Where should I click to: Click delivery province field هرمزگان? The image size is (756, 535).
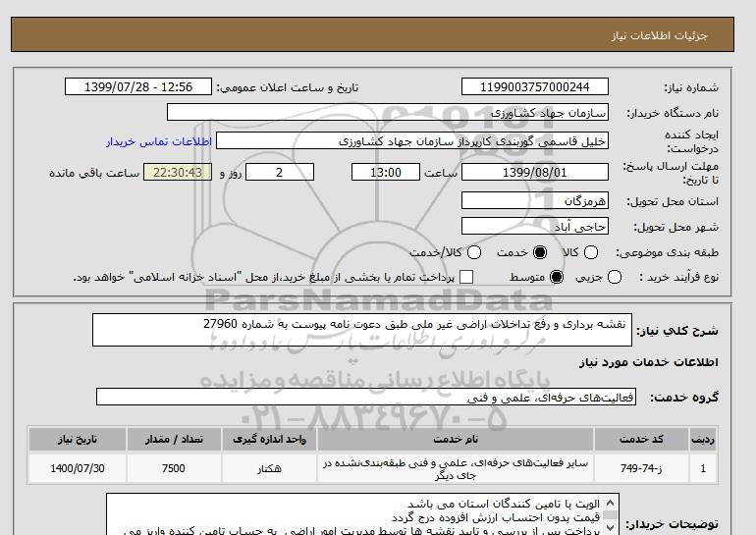[535, 200]
